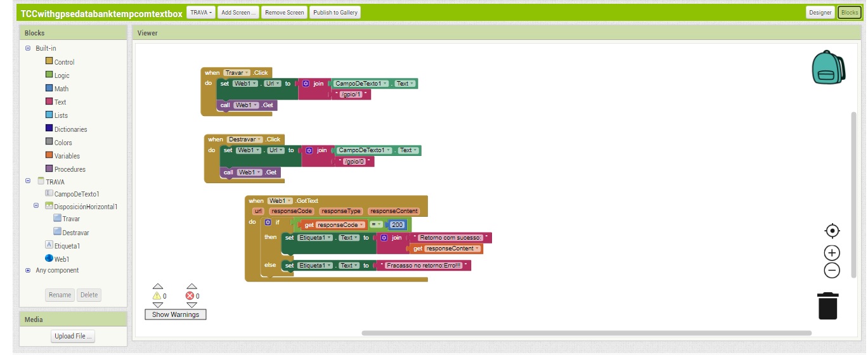The image size is (868, 355).
Task: Click the trash can icon
Action: click(x=827, y=306)
